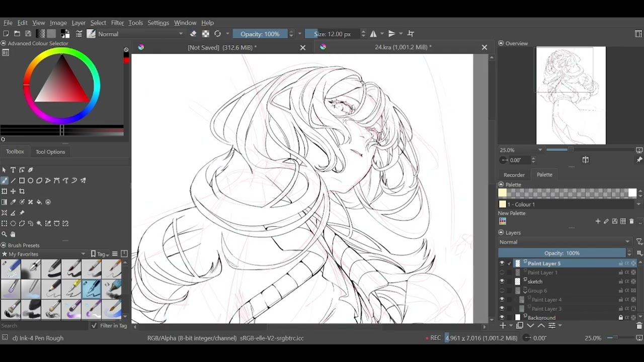644x362 pixels.
Task: Select the Multibrush tool
Action: [83, 180]
